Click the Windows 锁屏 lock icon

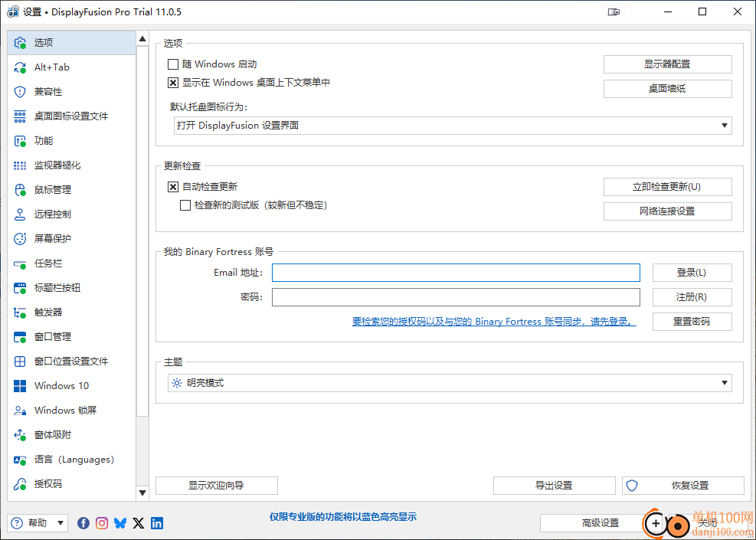[20, 411]
